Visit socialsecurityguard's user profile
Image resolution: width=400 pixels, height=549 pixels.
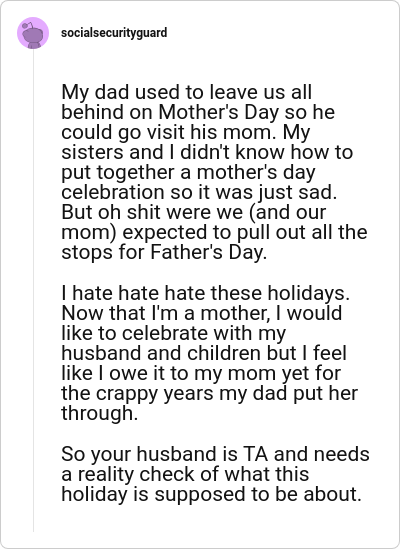(114, 33)
